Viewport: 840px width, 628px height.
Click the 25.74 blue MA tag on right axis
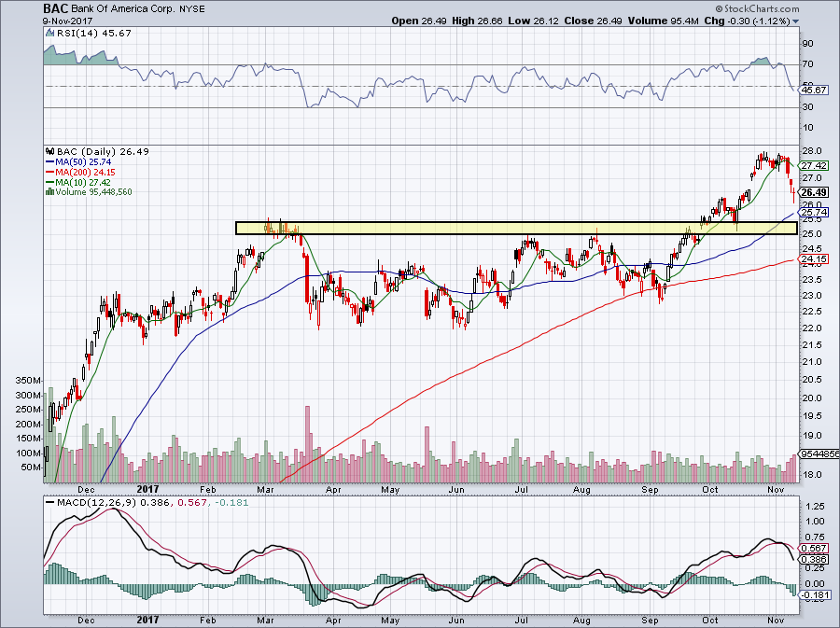(814, 213)
